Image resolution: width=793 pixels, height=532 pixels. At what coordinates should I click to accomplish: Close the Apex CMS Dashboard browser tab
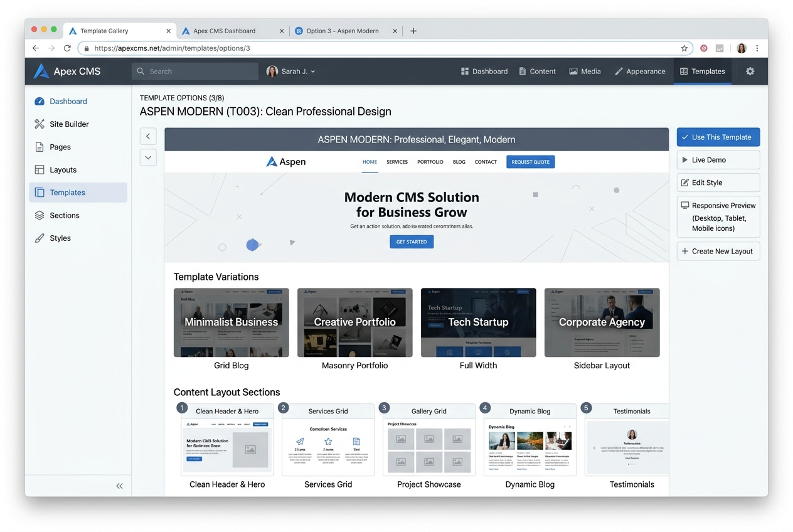click(x=282, y=31)
